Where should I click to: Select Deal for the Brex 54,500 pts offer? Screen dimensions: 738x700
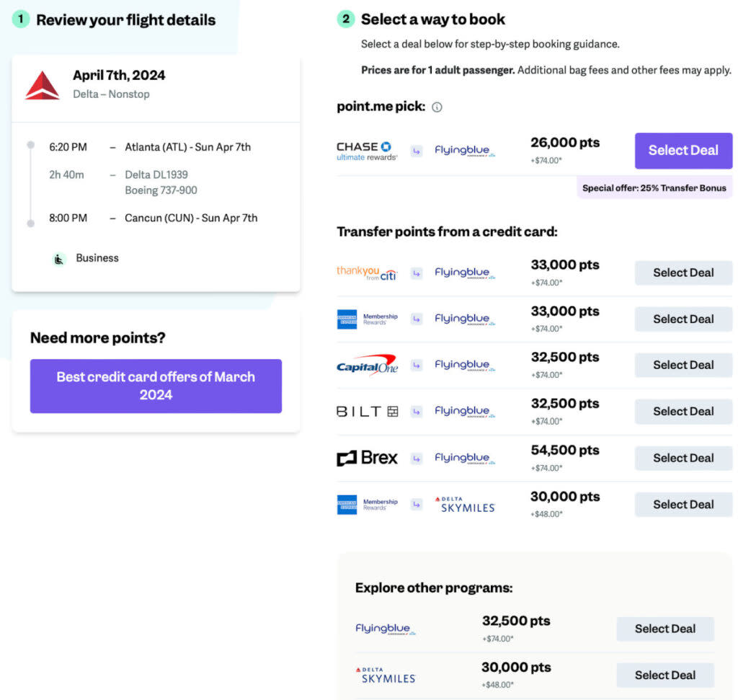(683, 458)
